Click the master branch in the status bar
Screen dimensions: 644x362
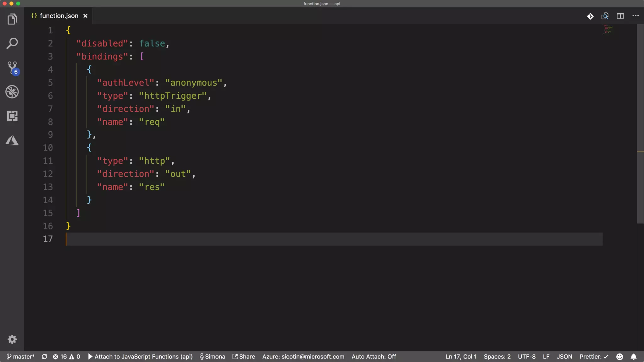tap(21, 356)
